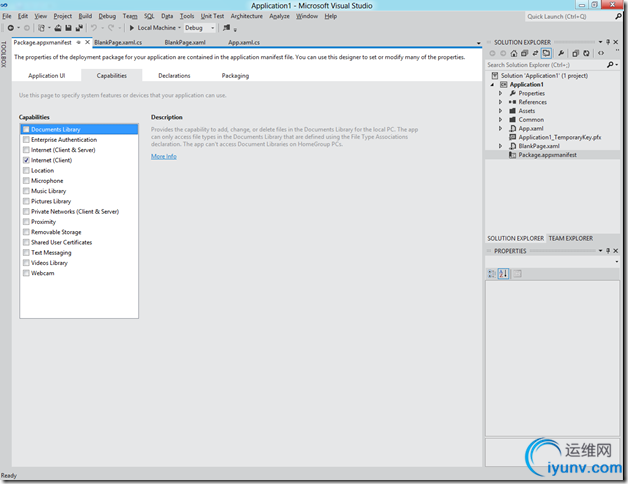Open the collapsed Toolbox side panel

[4, 54]
